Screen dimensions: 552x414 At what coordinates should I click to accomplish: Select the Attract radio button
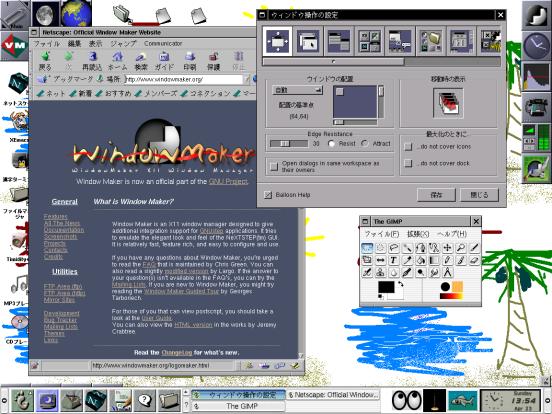[x=365, y=144]
